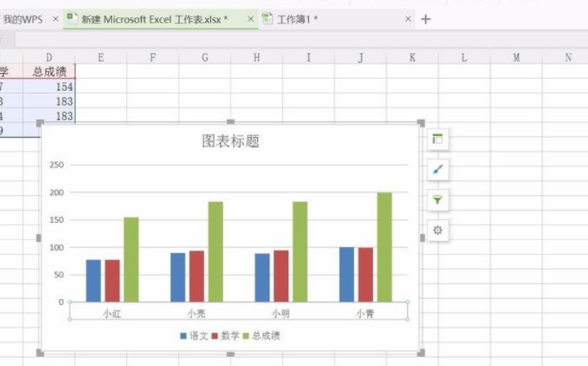Open chart settings gear button
Screen dimensions: 588x366
point(437,230)
